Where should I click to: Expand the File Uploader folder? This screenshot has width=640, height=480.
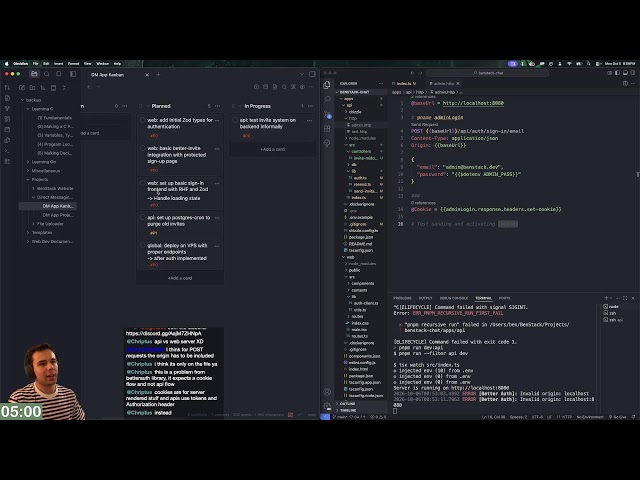pyautogui.click(x=33, y=224)
